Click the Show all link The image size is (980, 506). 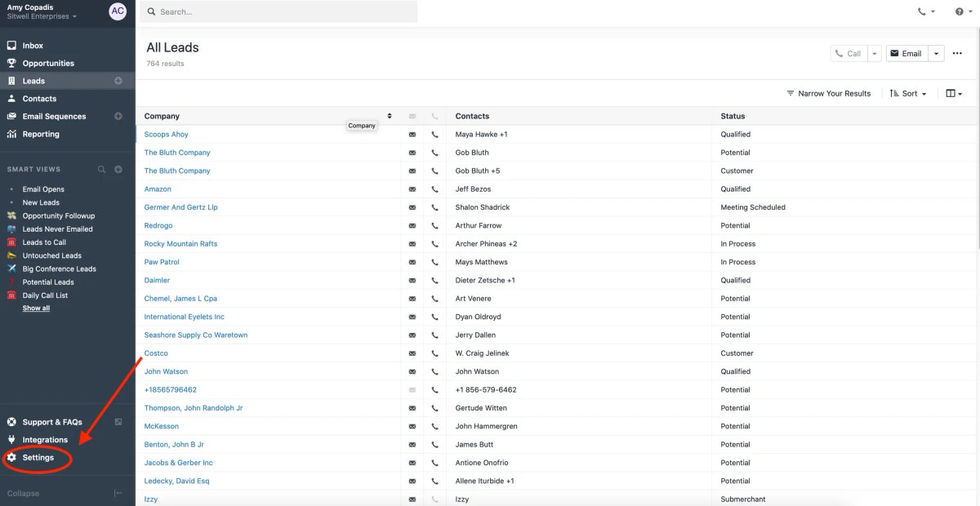click(36, 308)
